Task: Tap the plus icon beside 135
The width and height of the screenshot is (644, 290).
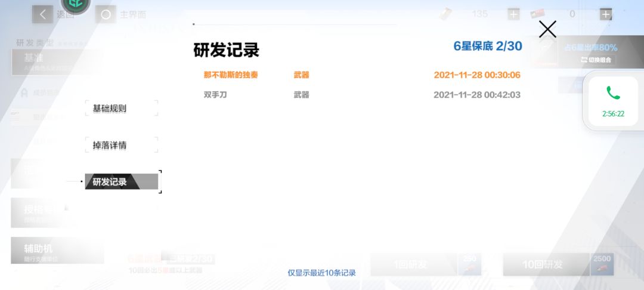Action: [513, 14]
